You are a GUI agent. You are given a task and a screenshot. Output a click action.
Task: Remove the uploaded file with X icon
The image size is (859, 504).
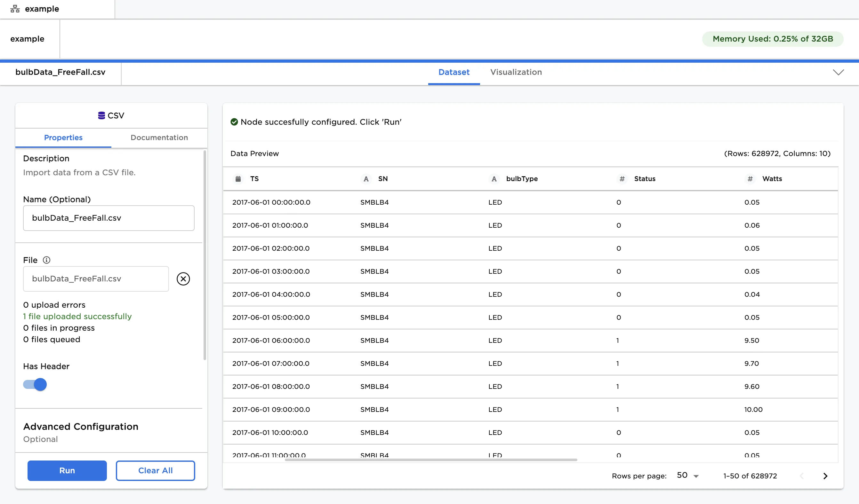[183, 279]
